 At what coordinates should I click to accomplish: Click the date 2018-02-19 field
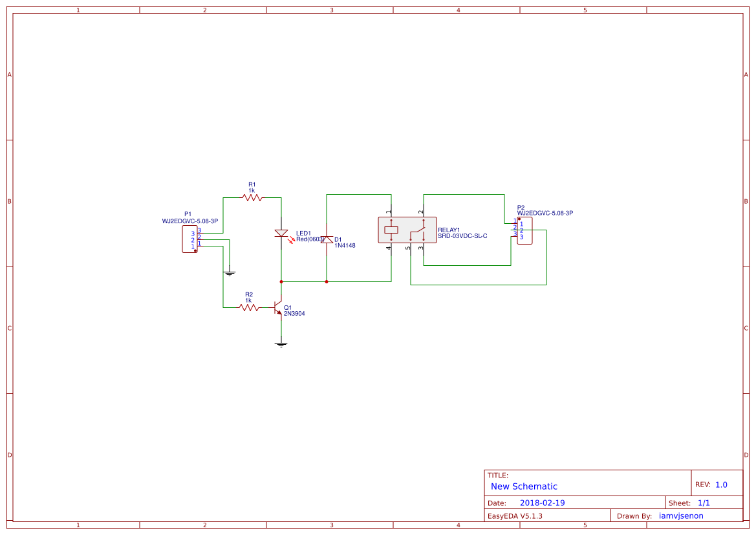[x=542, y=501]
